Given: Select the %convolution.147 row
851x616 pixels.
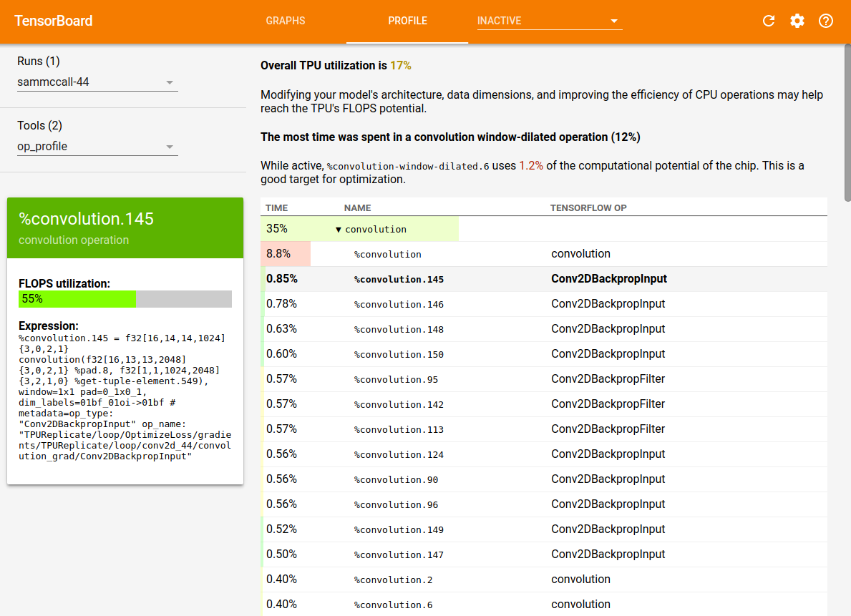Looking at the screenshot, I should click(x=544, y=554).
